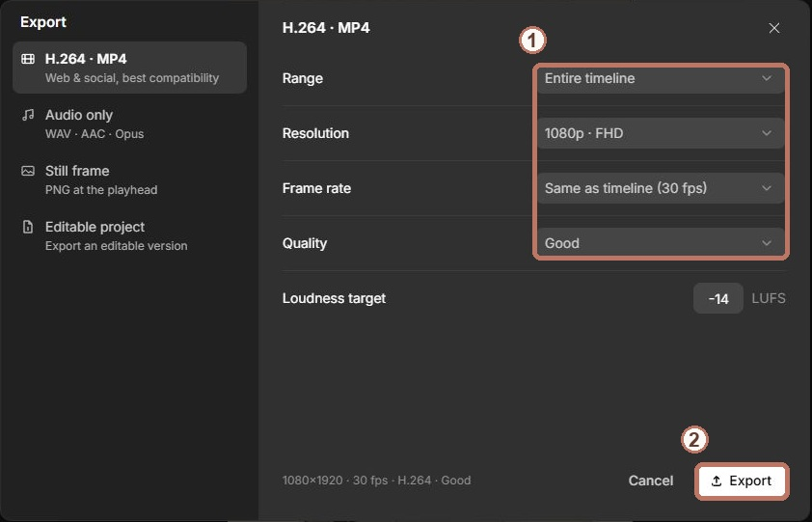Click the upload arrow icon in Export button
This screenshot has width=812, height=522.
717,481
